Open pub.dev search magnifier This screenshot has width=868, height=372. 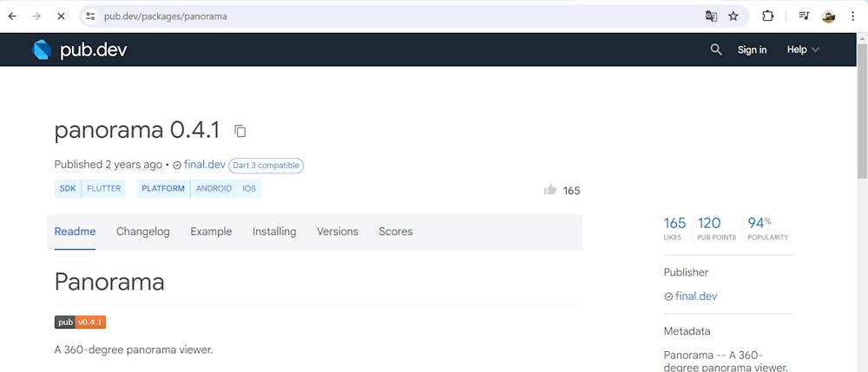pyautogui.click(x=716, y=49)
